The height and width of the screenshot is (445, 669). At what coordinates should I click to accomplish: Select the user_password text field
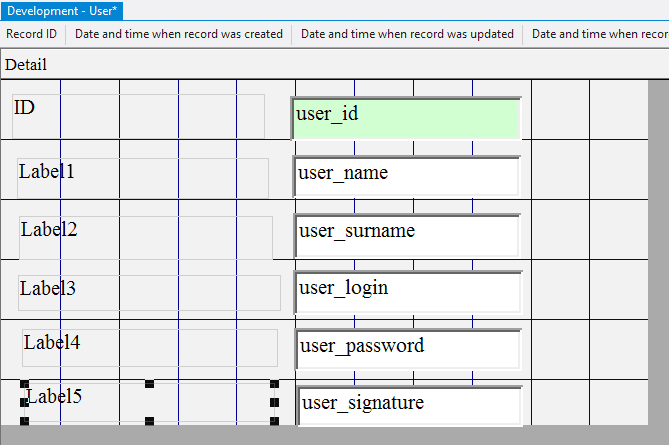point(408,349)
